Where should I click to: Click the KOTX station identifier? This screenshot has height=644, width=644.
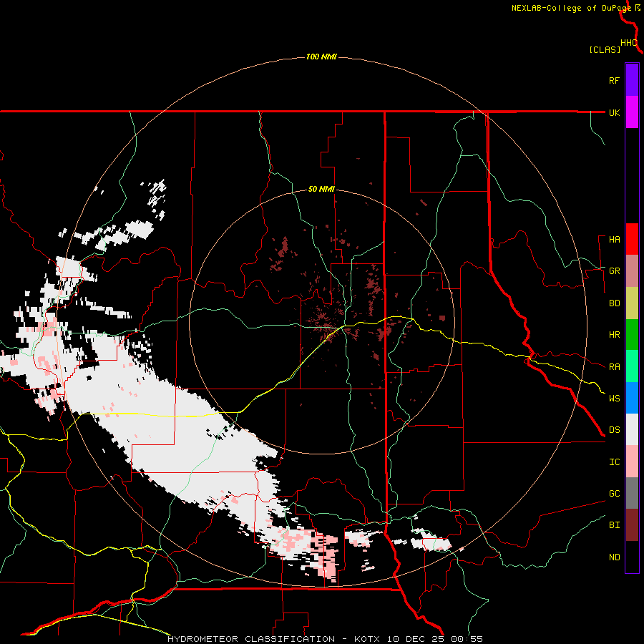[x=367, y=639]
